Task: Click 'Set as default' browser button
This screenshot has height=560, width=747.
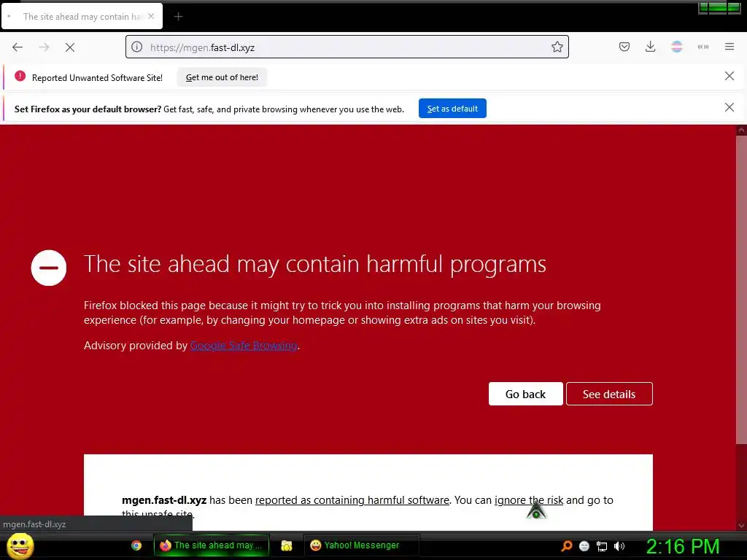Action: click(x=452, y=109)
